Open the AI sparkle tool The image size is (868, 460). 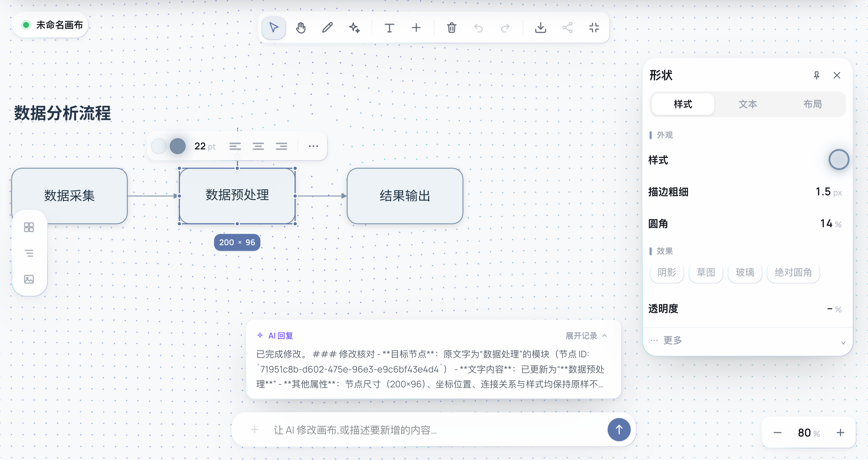354,28
